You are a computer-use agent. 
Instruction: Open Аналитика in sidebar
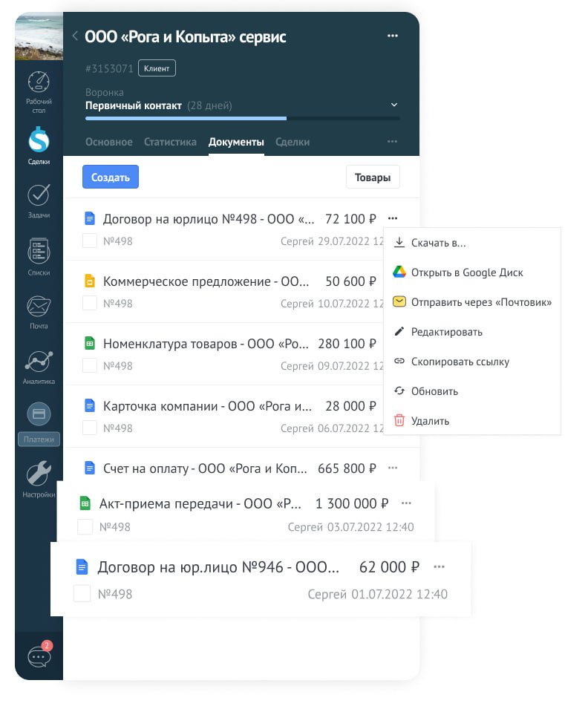39,362
